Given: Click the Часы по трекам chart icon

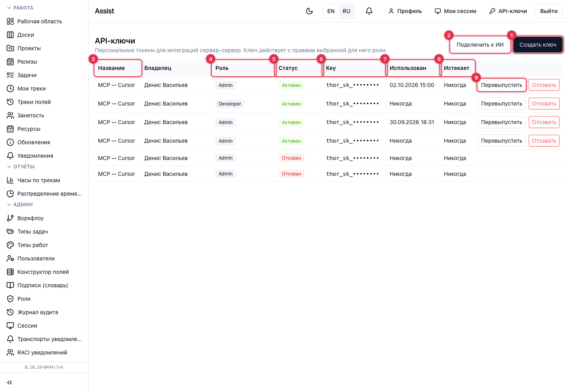Looking at the screenshot, I should point(10,180).
